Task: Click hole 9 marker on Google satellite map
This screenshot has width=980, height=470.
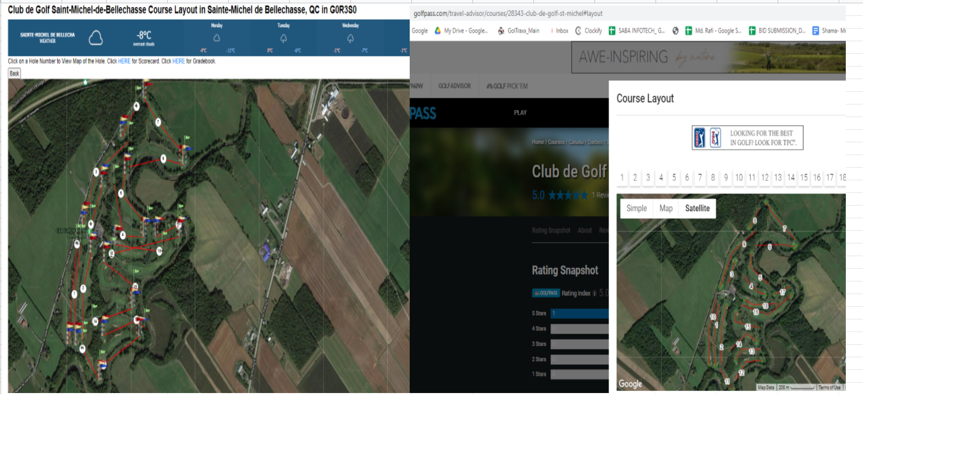Action: tap(744, 244)
